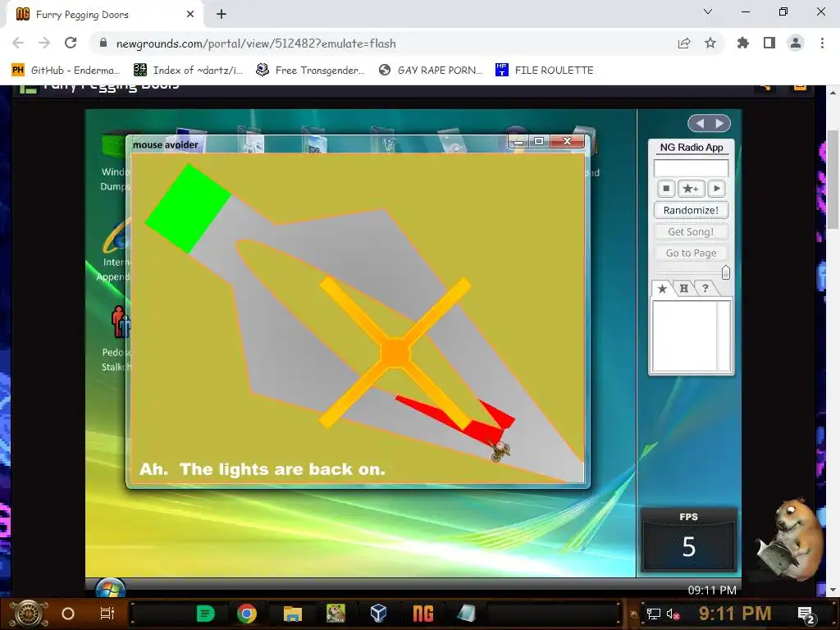Click the orange cross center hub
This screenshot has height=630, width=840.
click(395, 353)
